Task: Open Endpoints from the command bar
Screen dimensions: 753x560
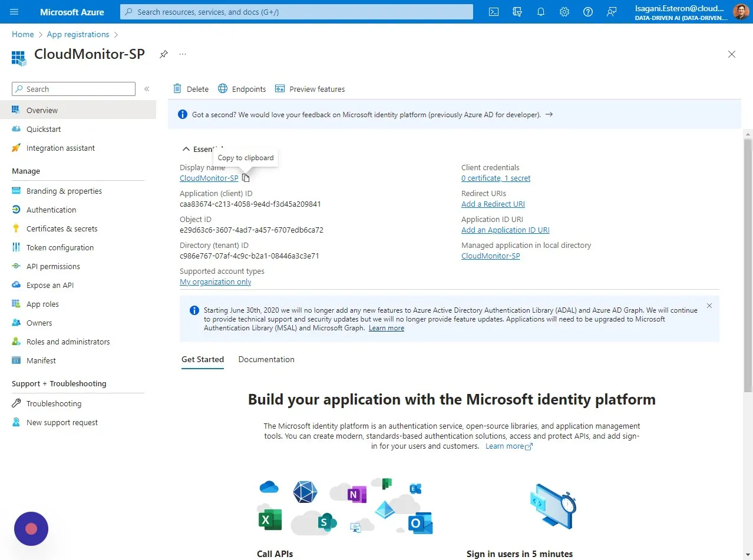Action: point(242,89)
